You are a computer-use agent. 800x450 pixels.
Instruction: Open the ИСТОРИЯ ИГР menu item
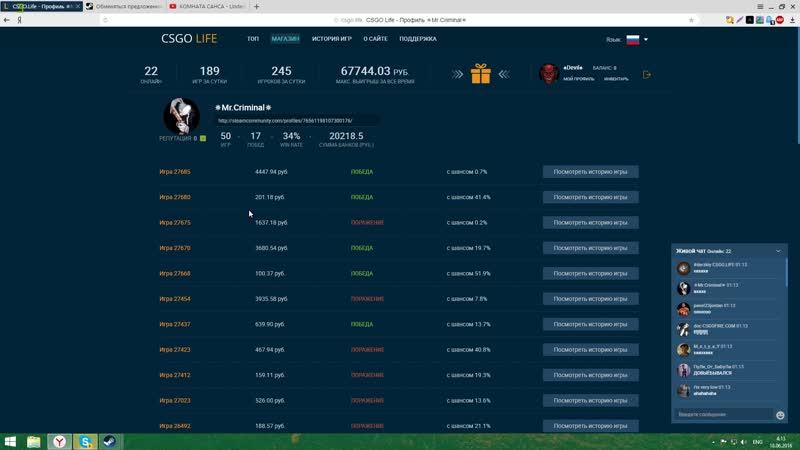332,39
